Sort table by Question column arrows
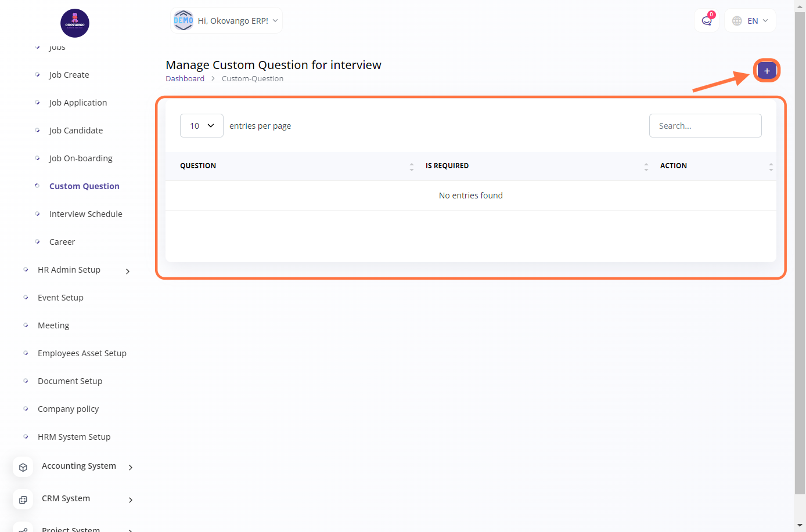This screenshot has height=532, width=806. [411, 167]
